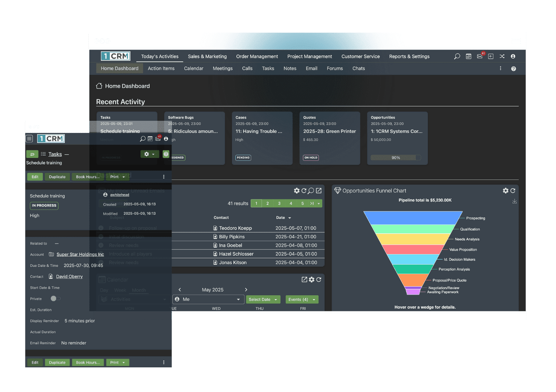The image size is (556, 392).
Task: Switch to the Meetings tab
Action: 223,69
